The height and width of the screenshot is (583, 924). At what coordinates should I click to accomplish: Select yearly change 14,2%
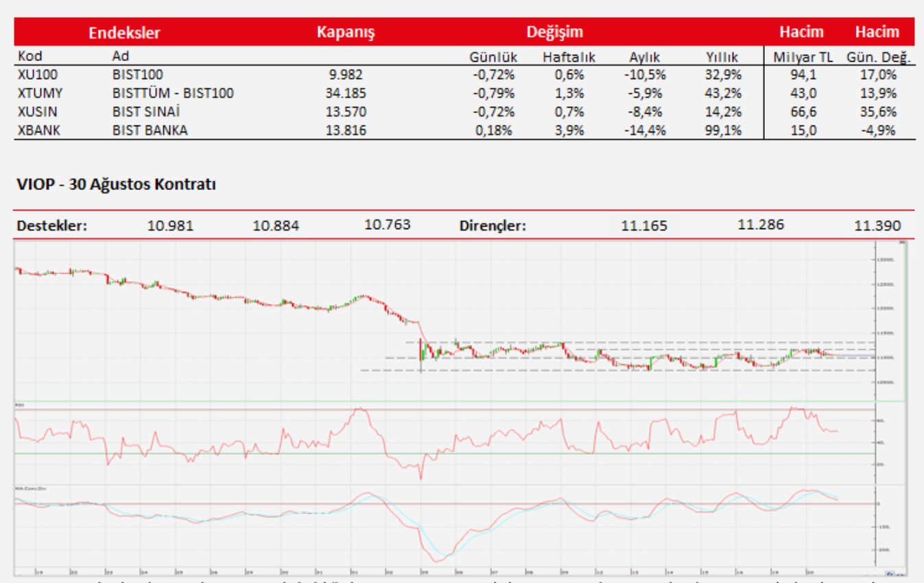pyautogui.click(x=723, y=112)
